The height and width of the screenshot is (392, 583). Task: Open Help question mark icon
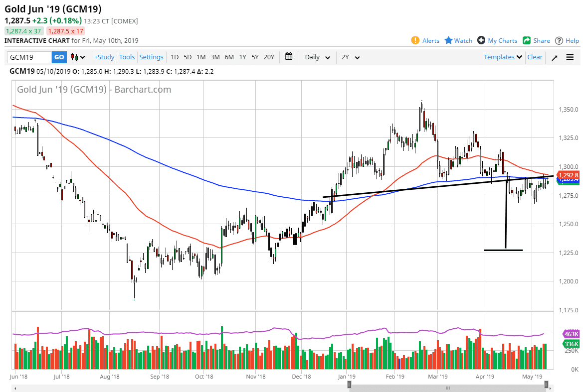pos(559,40)
